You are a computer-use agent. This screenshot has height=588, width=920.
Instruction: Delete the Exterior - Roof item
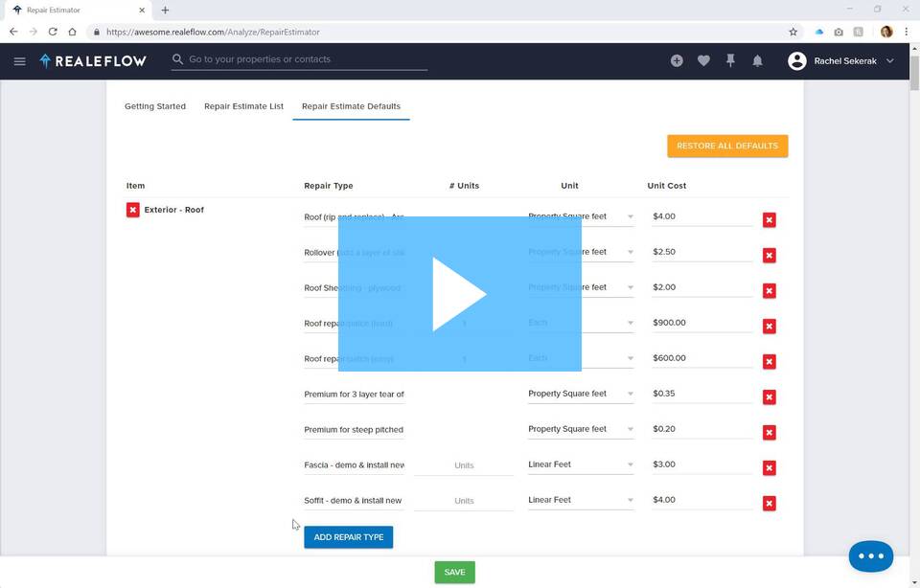coord(133,210)
